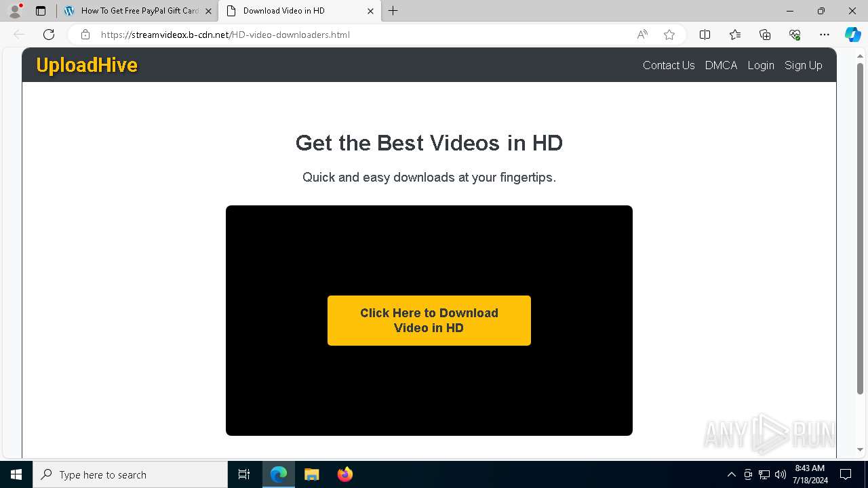This screenshot has width=868, height=488.
Task: Open the Contact Us link
Action: click(x=669, y=65)
